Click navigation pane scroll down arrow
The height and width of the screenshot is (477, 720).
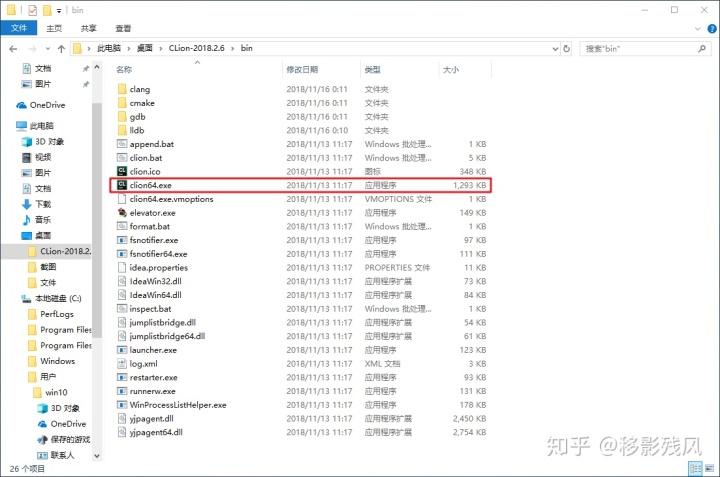(x=96, y=456)
